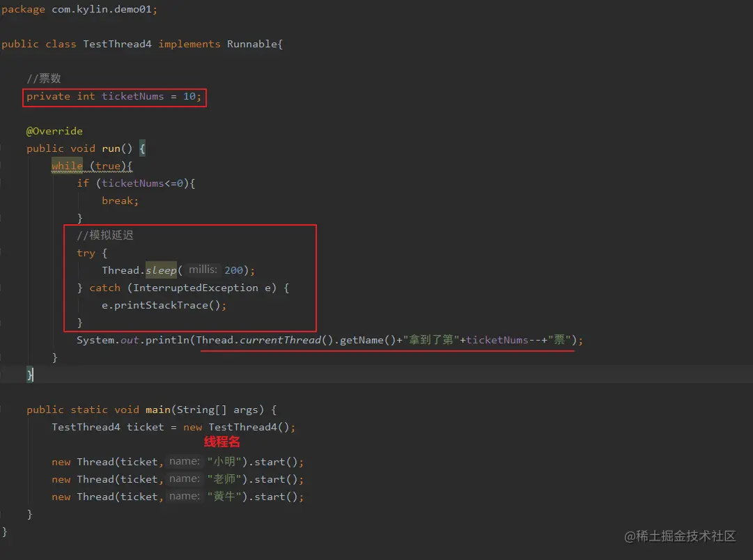Click the package name com.kylin.demo01

point(102,9)
